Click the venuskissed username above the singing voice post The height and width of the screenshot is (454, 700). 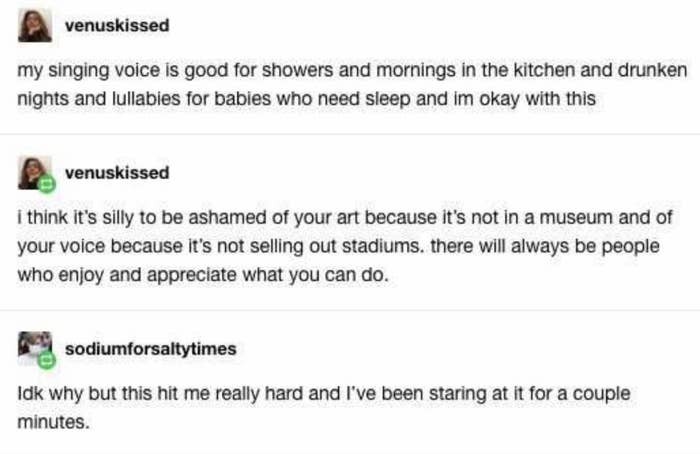click(117, 25)
